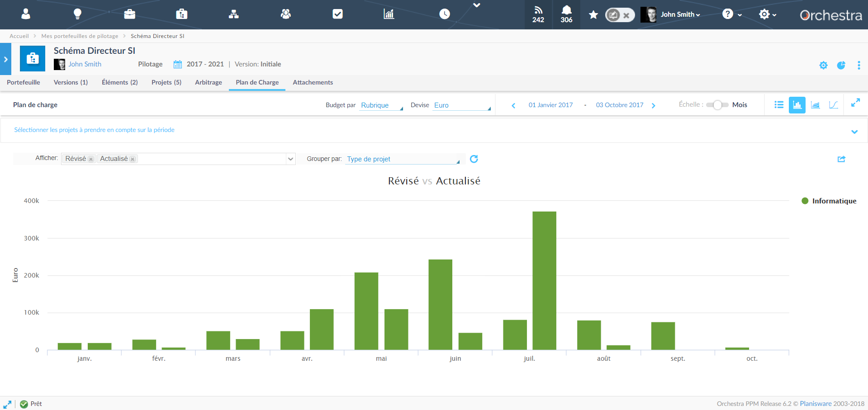
Task: Refresh the Révisé vs Actualisé chart
Action: point(474,159)
